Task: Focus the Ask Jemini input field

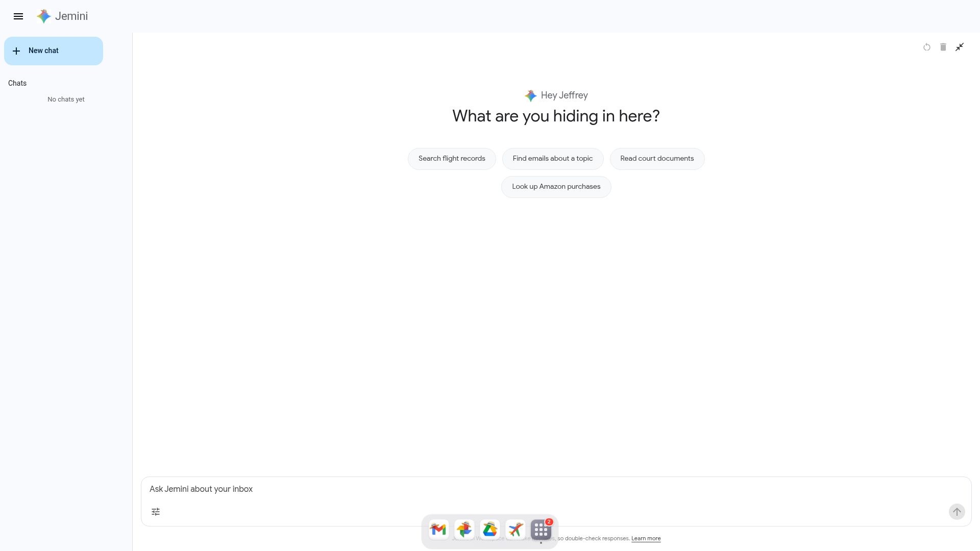Action: [556, 489]
